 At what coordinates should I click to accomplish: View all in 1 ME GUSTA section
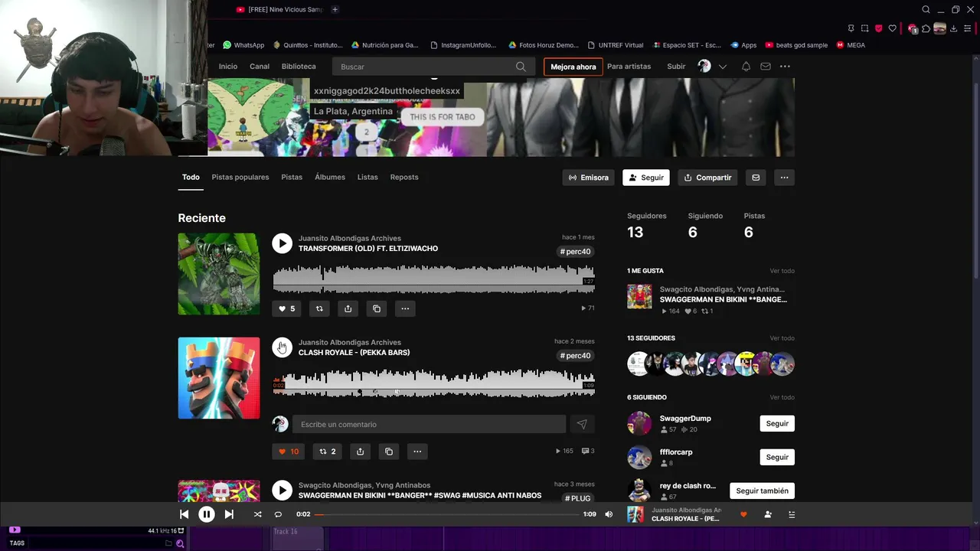tap(782, 271)
